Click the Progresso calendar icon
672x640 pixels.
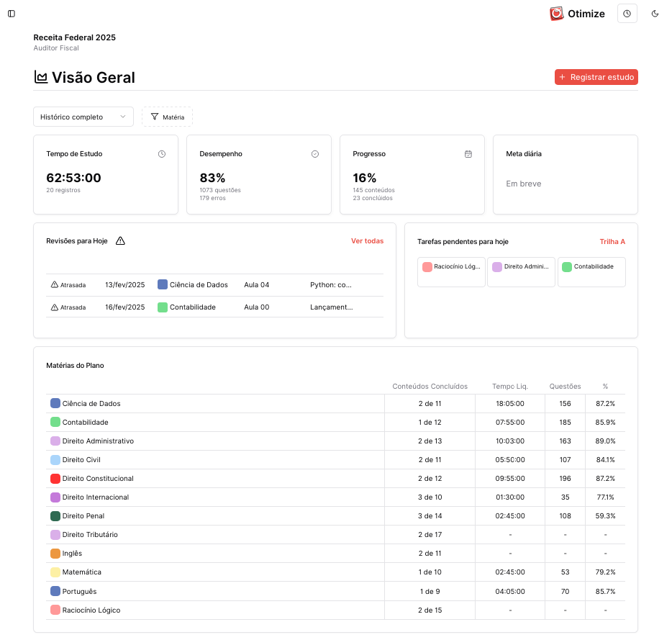coord(468,154)
